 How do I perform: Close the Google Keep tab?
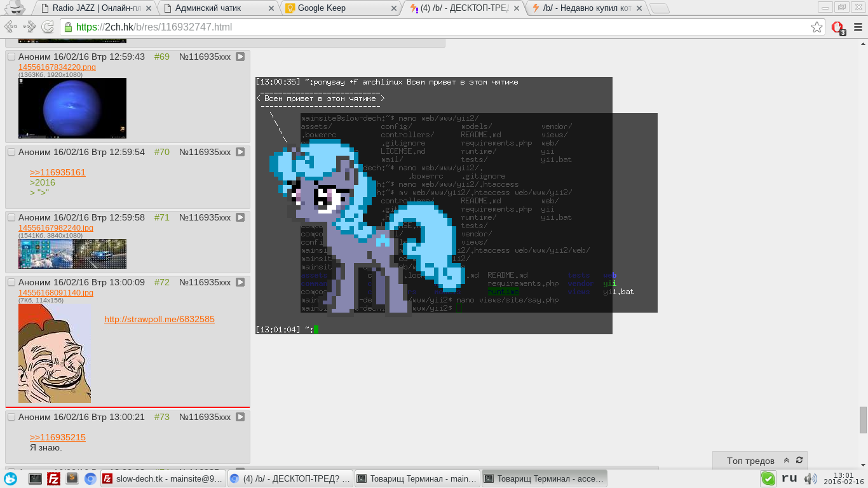pos(394,8)
